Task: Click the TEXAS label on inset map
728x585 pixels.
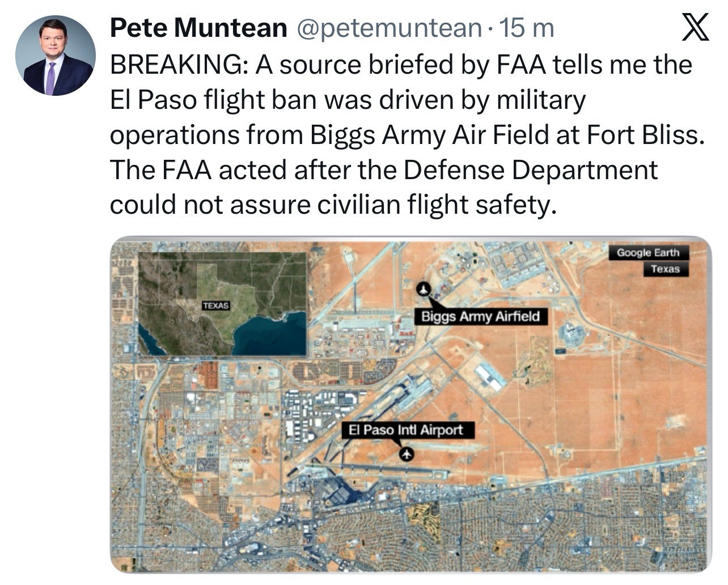Action: coord(216,306)
